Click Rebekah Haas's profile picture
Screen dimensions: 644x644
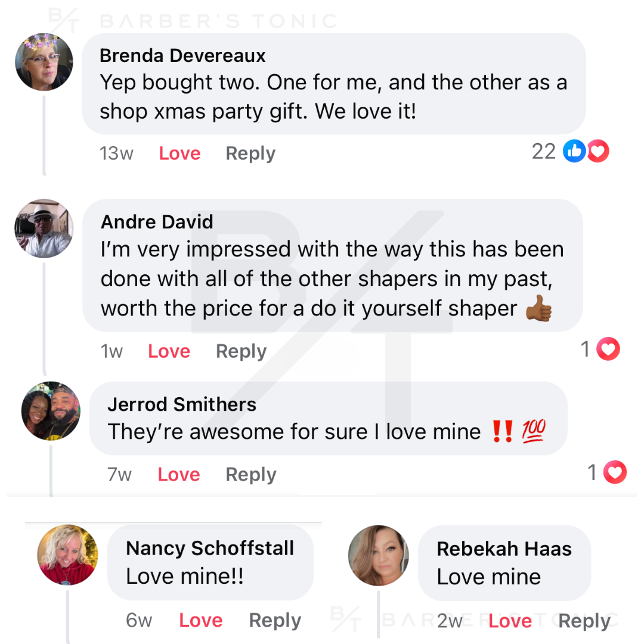(378, 555)
